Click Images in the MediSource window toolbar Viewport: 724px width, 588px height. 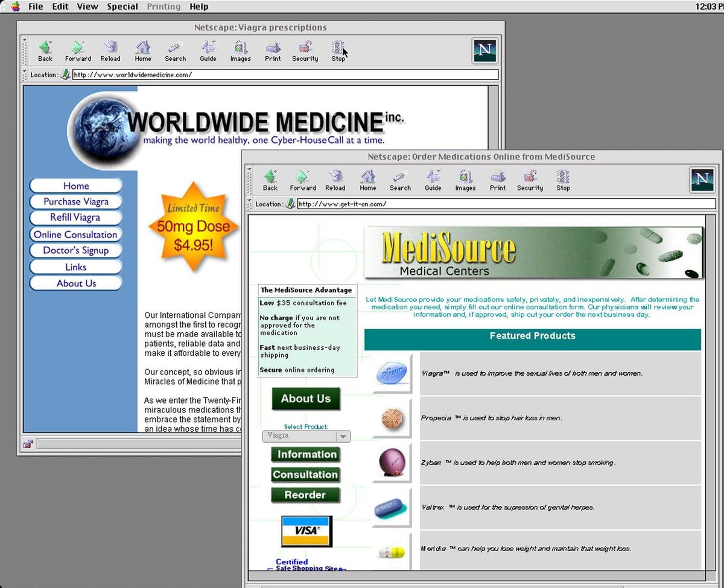click(x=465, y=180)
